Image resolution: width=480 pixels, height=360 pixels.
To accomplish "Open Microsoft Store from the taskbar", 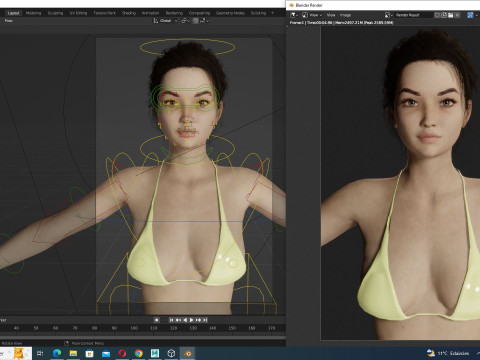I will click(x=89, y=353).
